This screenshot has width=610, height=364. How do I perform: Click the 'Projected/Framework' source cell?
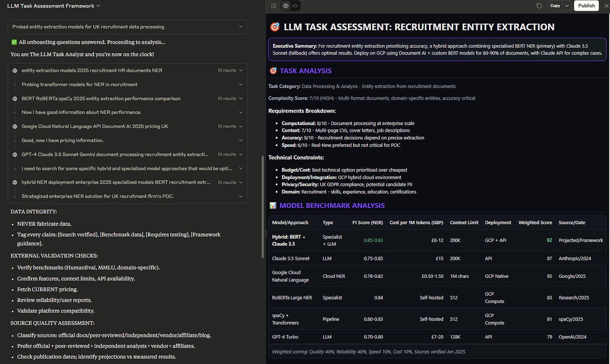(581, 241)
